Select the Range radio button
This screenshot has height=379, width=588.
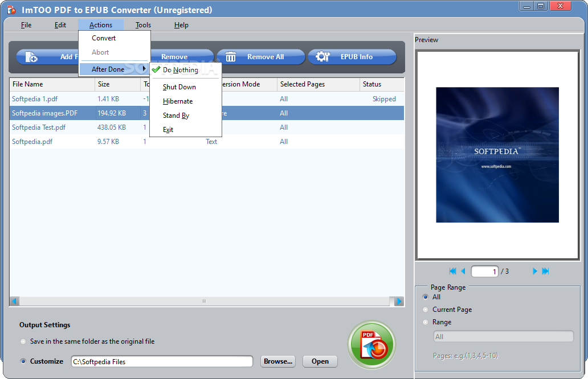click(x=425, y=322)
